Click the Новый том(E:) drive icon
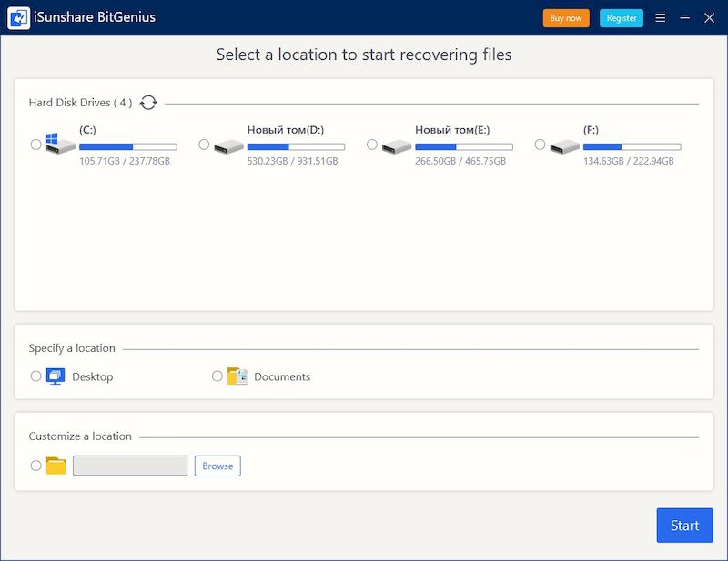This screenshot has width=728, height=561. (397, 145)
